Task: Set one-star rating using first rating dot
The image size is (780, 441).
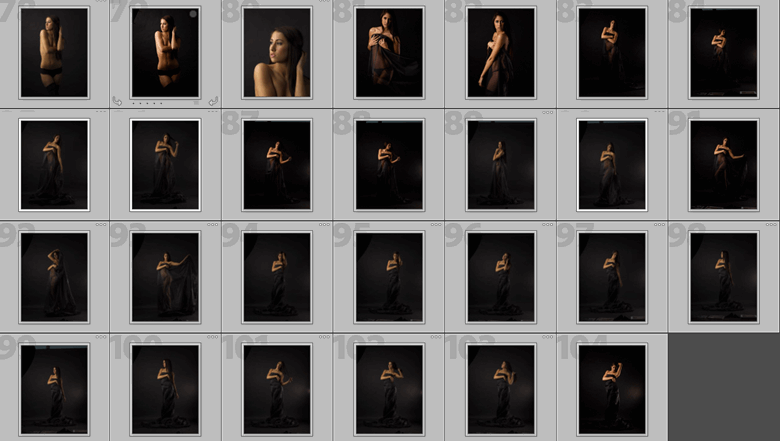Action: coord(133,102)
